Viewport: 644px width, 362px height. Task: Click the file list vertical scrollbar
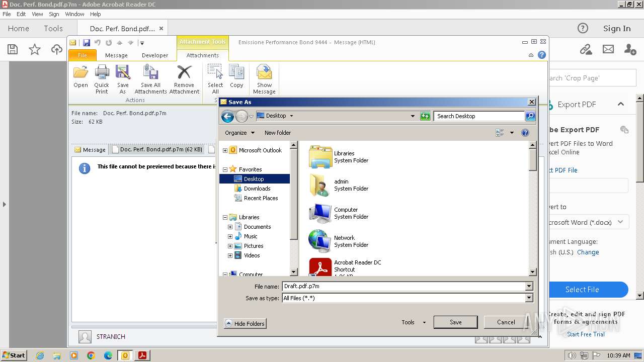[533, 209]
